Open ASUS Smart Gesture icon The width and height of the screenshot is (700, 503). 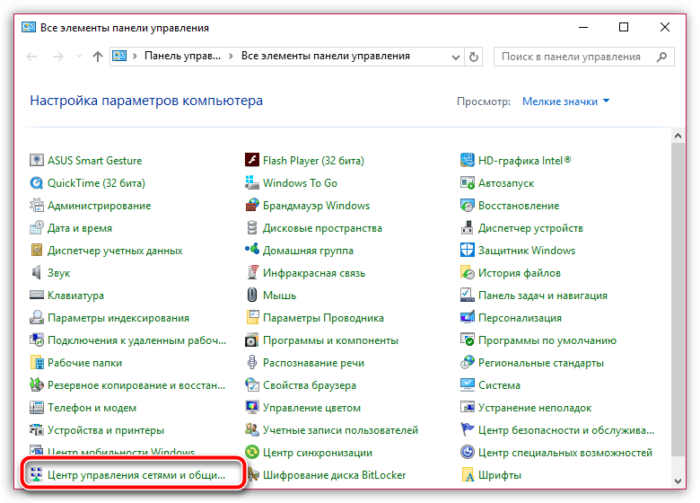(36, 160)
